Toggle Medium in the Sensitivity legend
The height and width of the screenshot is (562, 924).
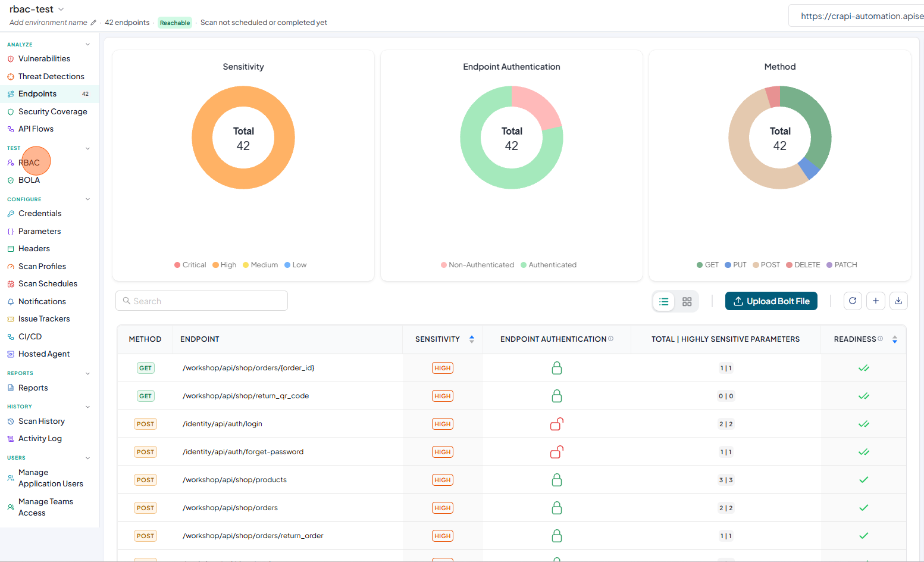[x=261, y=265]
